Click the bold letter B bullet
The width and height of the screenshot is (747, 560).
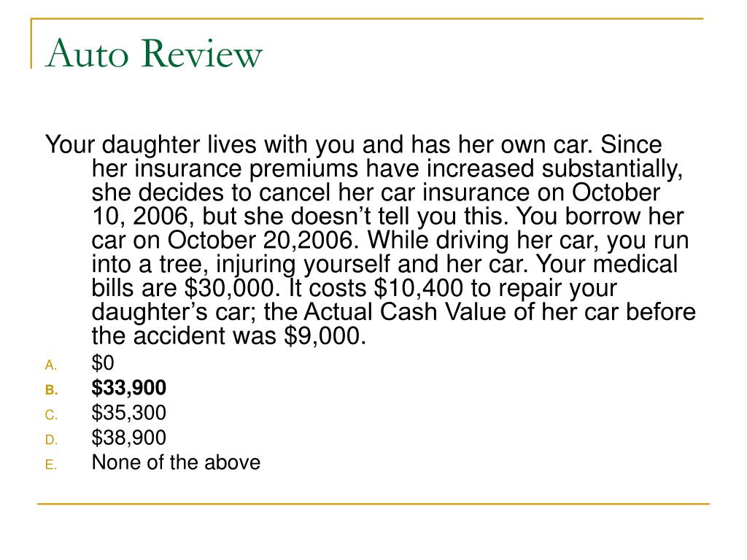pyautogui.click(x=52, y=391)
